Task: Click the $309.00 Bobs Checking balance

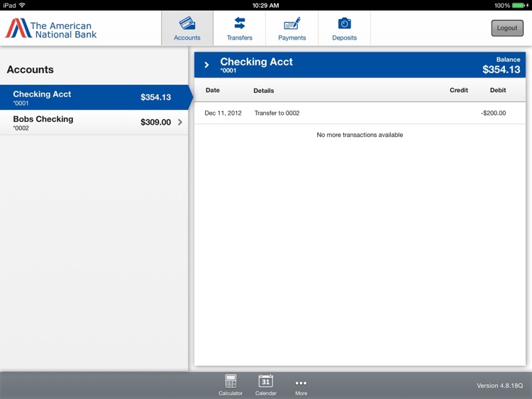Action: 156,123
